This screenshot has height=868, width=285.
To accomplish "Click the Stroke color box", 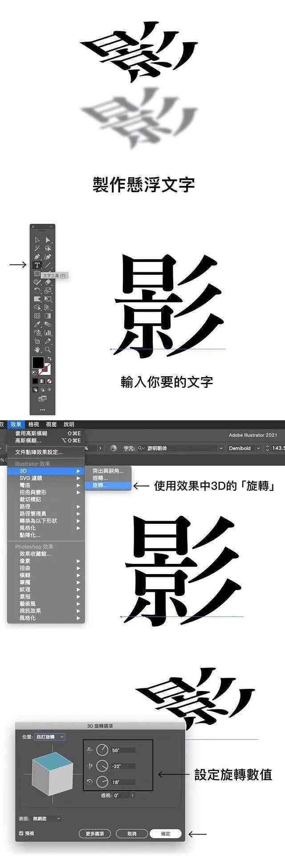I will (48, 372).
